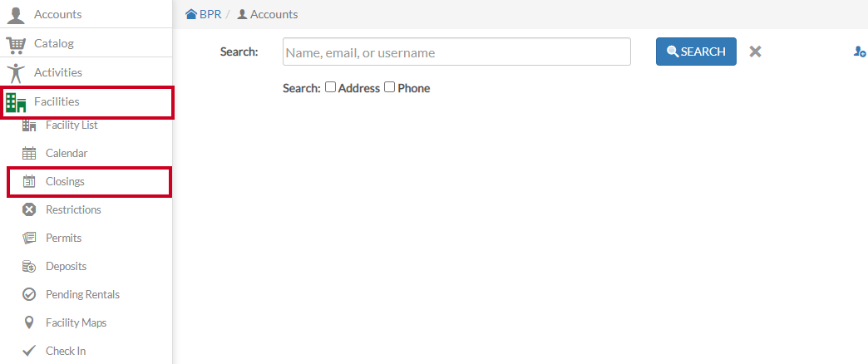Clear the search with X button
This screenshot has width=868, height=364.
click(755, 52)
